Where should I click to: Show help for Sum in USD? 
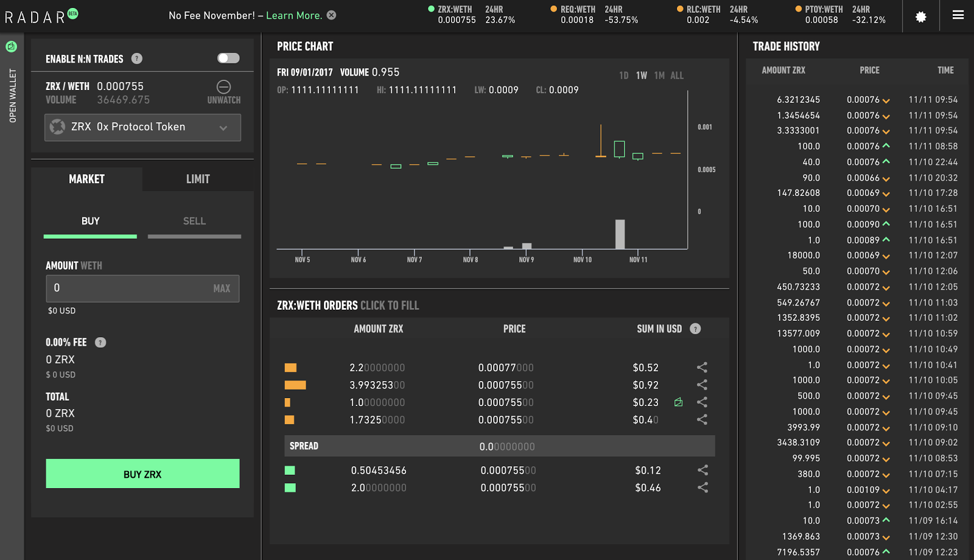(x=695, y=329)
